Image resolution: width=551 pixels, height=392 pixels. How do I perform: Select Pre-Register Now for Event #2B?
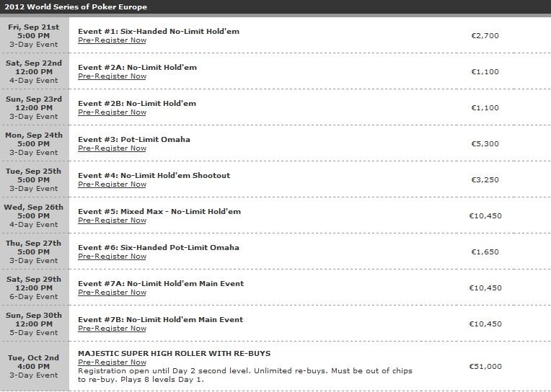112,112
